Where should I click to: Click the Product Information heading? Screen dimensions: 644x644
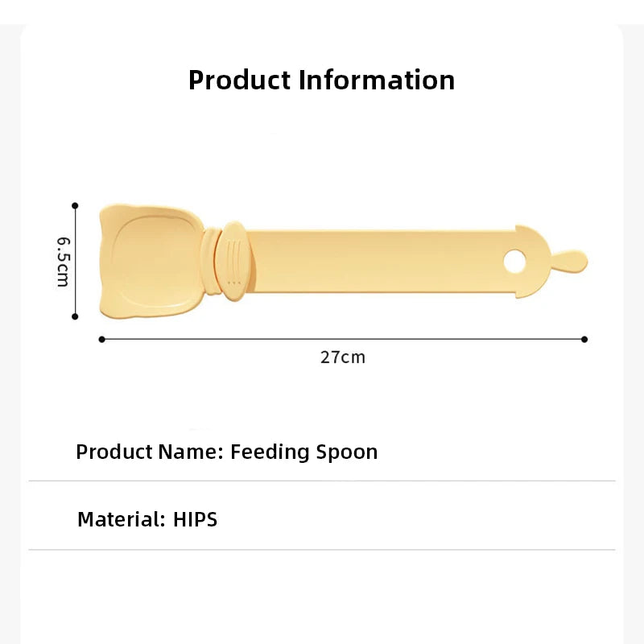[x=321, y=80]
